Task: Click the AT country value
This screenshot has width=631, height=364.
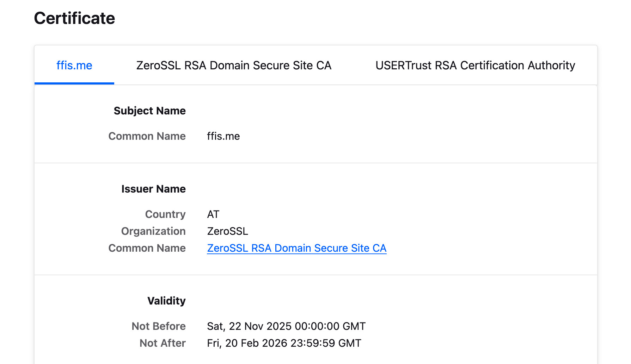Action: point(213,214)
